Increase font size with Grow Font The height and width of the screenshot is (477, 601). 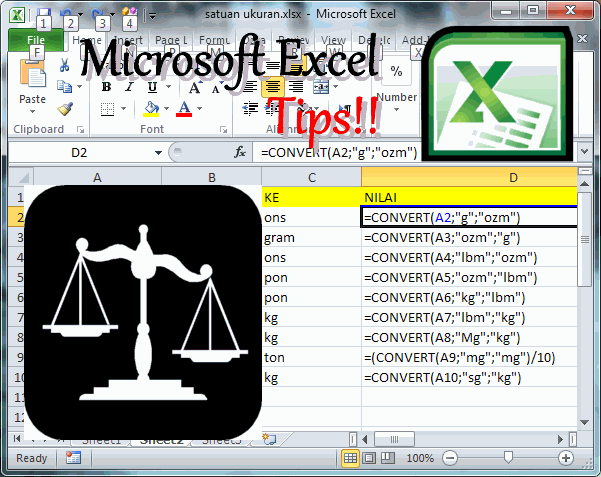coord(195,87)
